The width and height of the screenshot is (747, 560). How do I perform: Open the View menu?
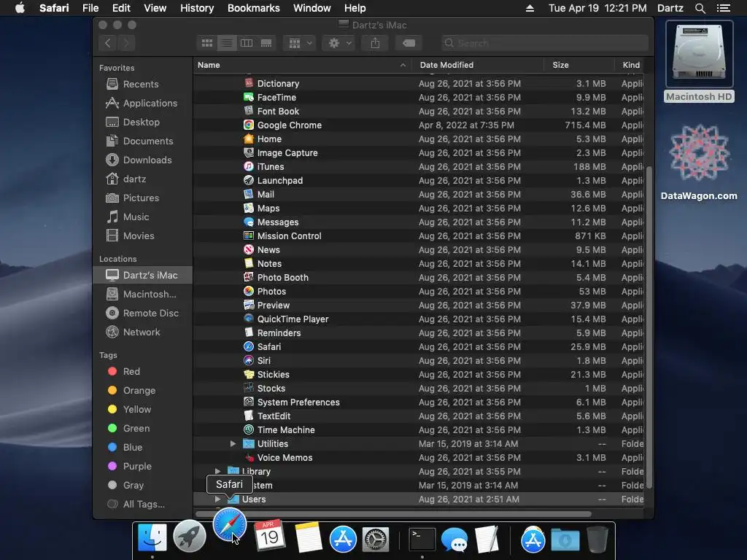pyautogui.click(x=155, y=8)
